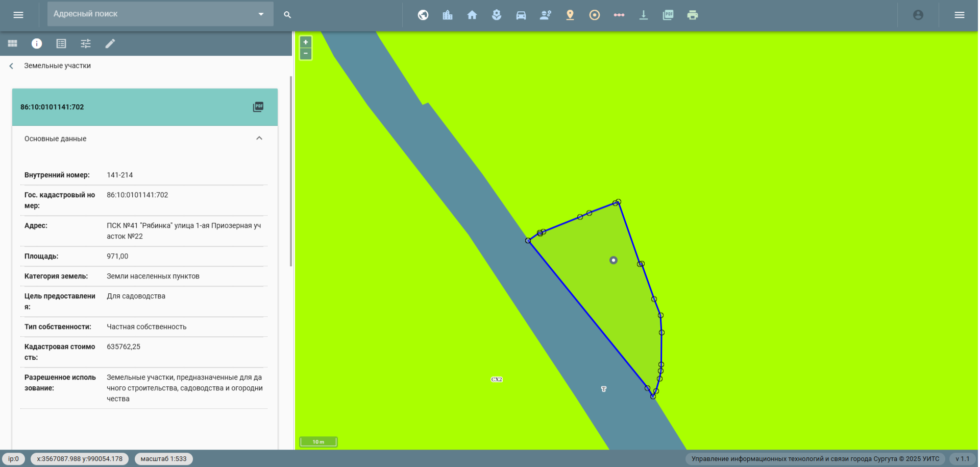Screen dimensions: 980x467
Task: Export parcel 86:10:0101141:702 card to PDF
Action: coord(258,107)
